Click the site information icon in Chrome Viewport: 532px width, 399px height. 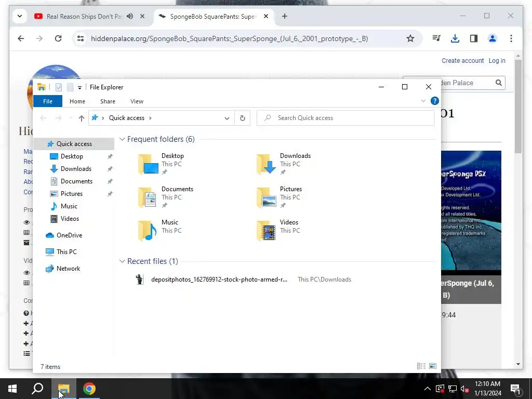(x=81, y=38)
